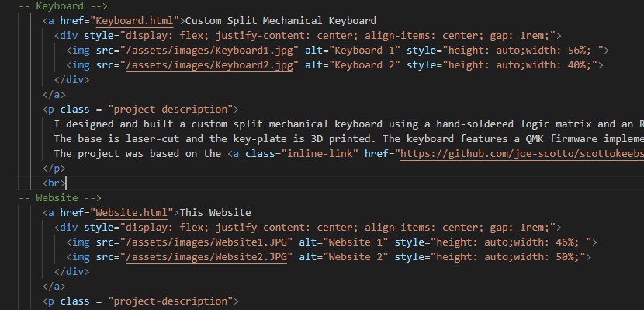
Task: Open the /assets/images/Website1.JPG path link
Action: 206,242
